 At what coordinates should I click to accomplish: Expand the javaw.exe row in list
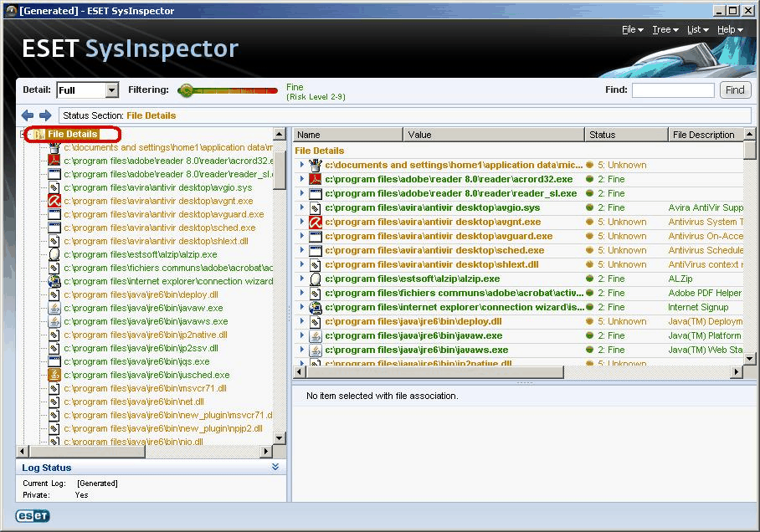[x=302, y=335]
